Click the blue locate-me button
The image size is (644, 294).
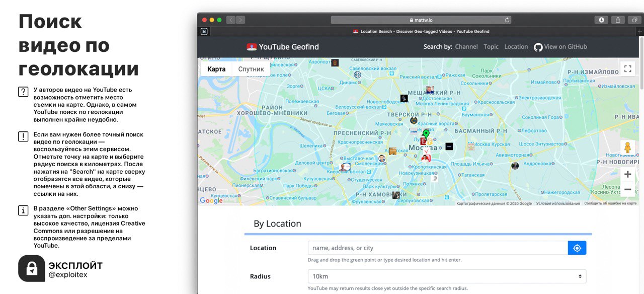click(x=577, y=248)
